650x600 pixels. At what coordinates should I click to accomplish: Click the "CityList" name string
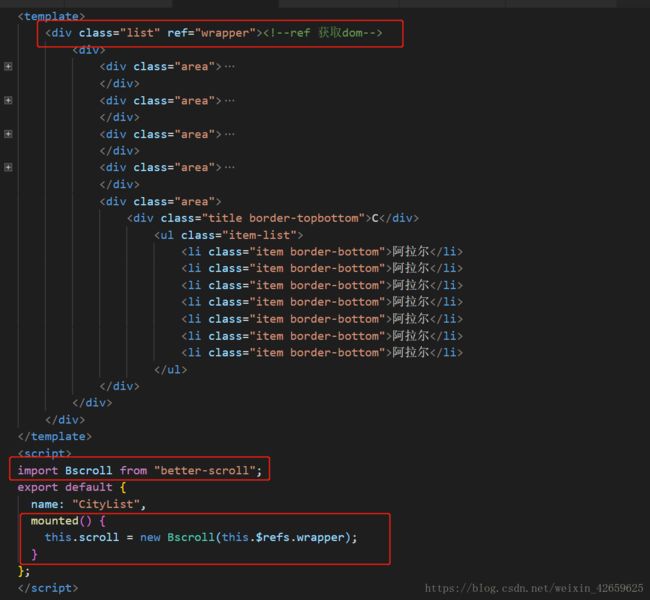pos(106,504)
